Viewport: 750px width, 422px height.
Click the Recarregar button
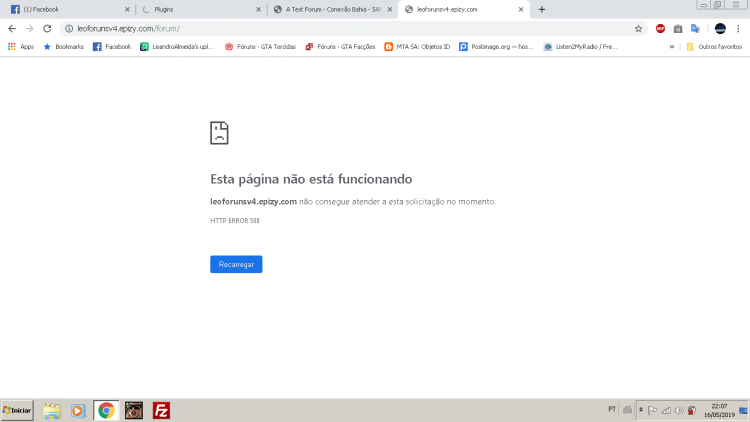point(236,264)
